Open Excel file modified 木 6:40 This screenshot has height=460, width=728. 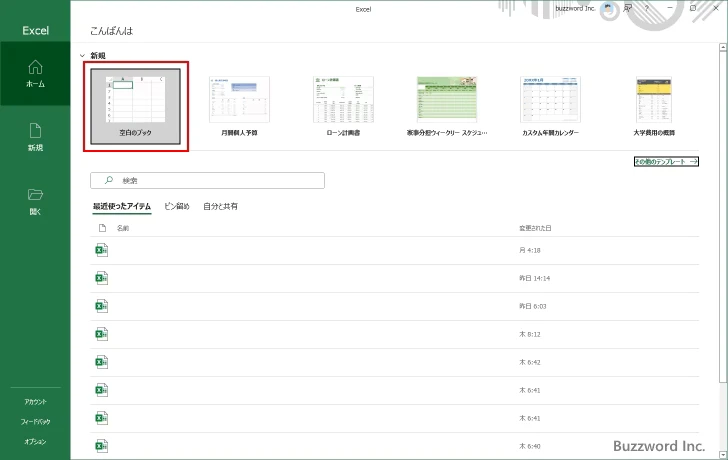pos(395,446)
